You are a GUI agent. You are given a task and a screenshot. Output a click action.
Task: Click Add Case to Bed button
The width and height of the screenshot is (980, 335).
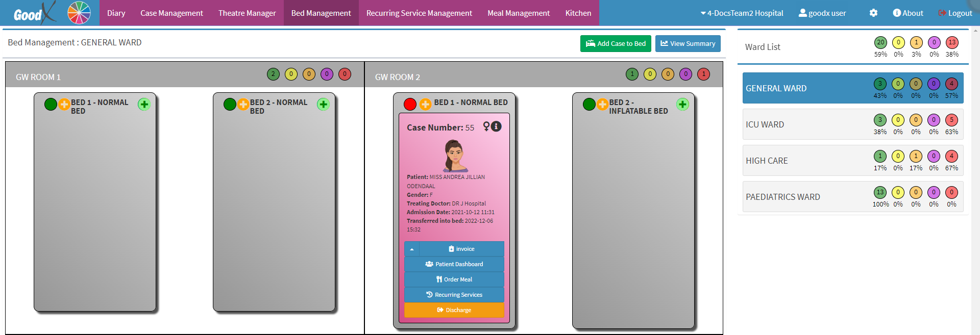click(x=616, y=43)
